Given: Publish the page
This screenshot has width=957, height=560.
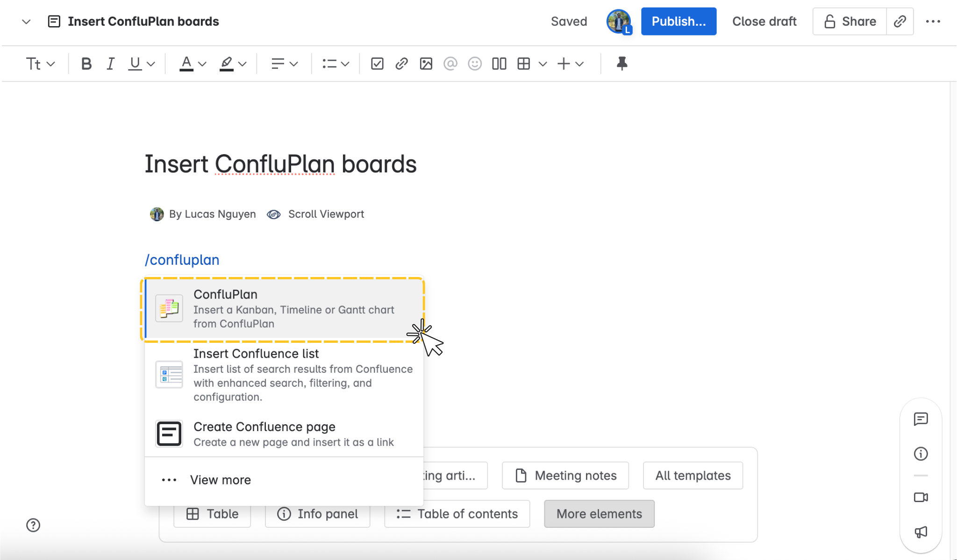Looking at the screenshot, I should coord(678,21).
